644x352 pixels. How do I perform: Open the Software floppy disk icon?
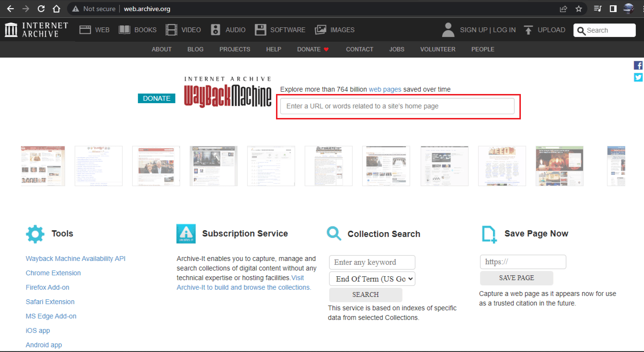pyautogui.click(x=260, y=30)
